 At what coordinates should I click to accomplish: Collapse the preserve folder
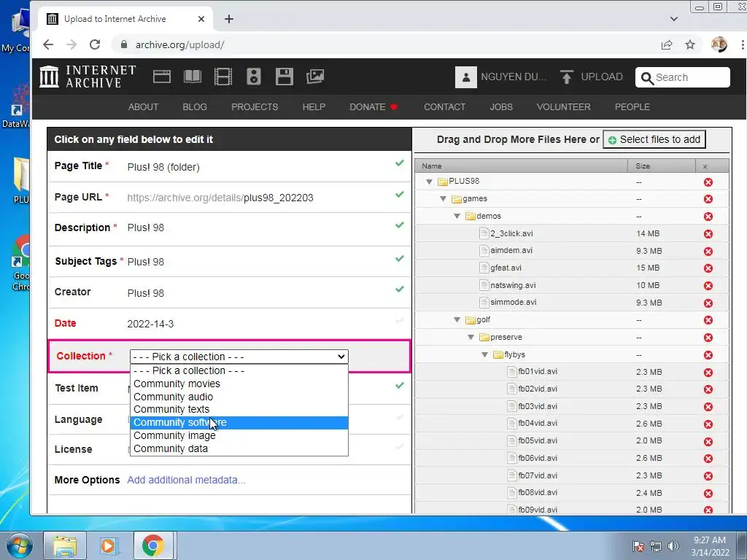click(x=471, y=337)
